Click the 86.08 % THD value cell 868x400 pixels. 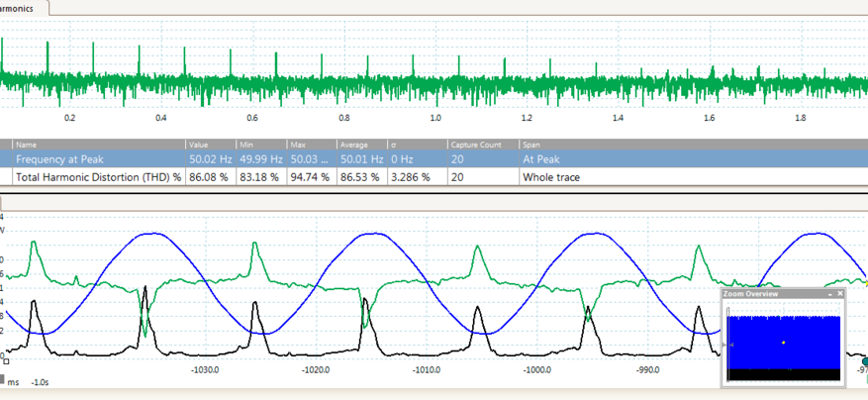pos(211,178)
